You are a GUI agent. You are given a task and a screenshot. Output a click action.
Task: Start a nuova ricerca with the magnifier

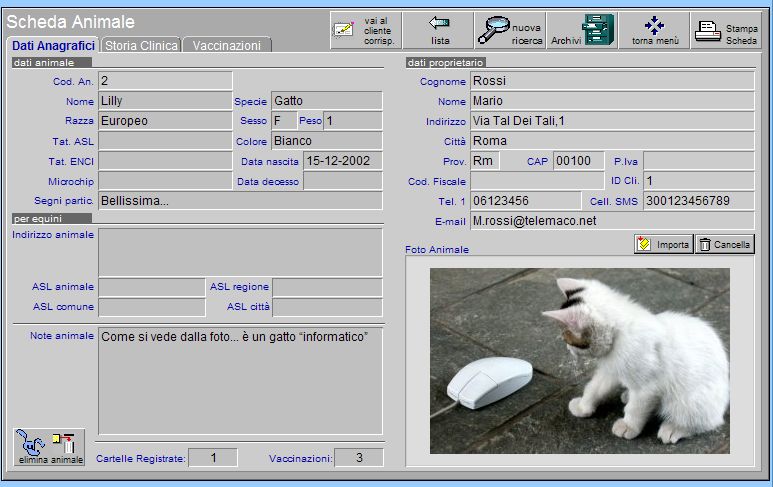coord(510,30)
